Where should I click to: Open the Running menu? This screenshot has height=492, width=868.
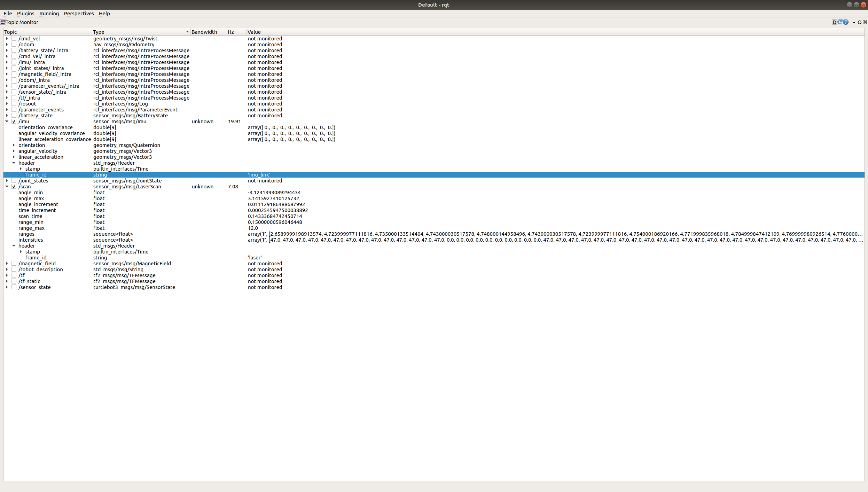coord(49,14)
